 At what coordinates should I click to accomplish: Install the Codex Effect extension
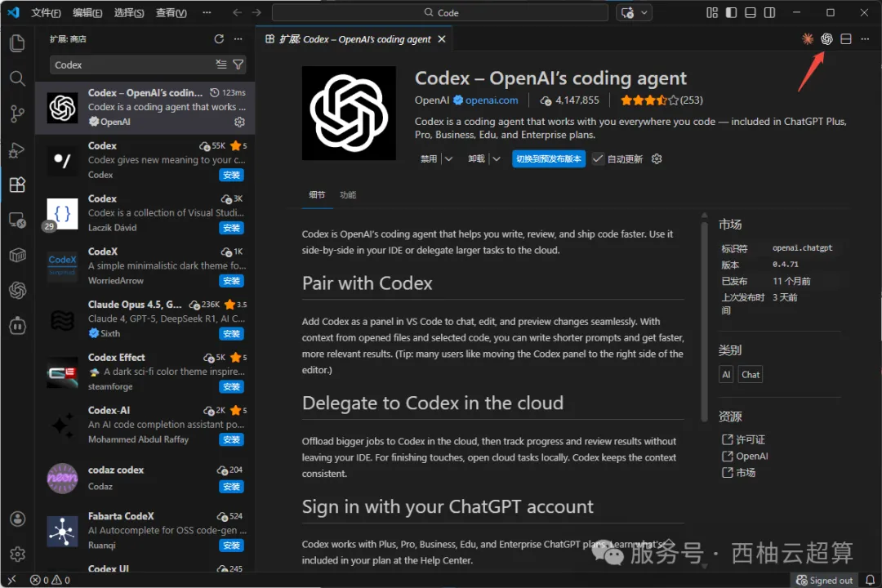tap(231, 386)
